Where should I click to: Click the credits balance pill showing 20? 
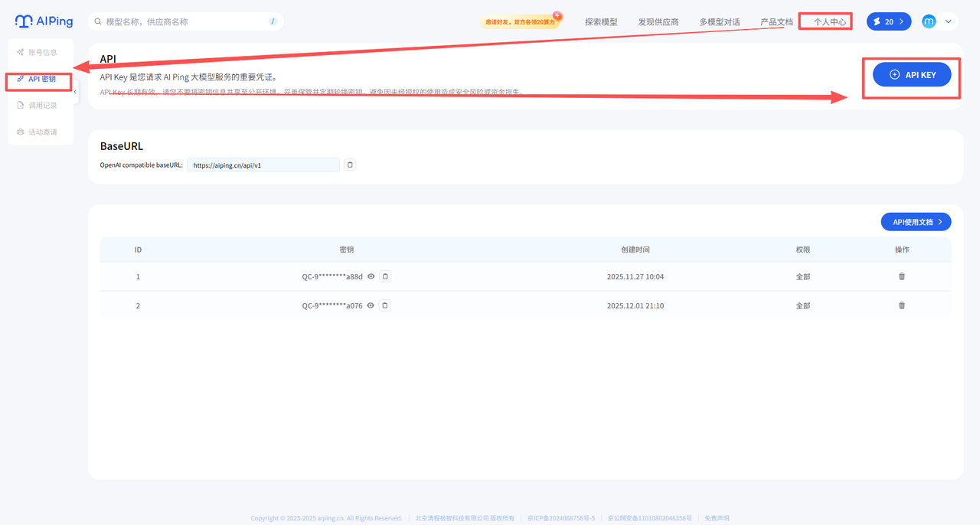(889, 21)
